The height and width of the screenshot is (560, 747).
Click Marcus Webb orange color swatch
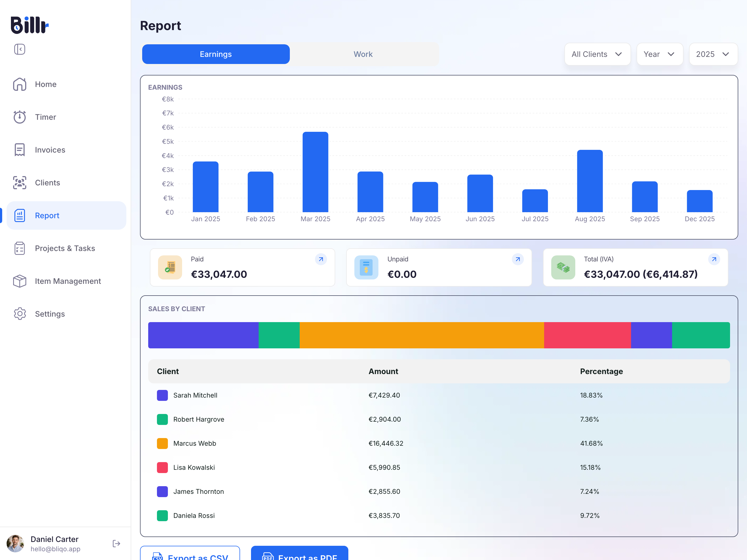click(162, 443)
